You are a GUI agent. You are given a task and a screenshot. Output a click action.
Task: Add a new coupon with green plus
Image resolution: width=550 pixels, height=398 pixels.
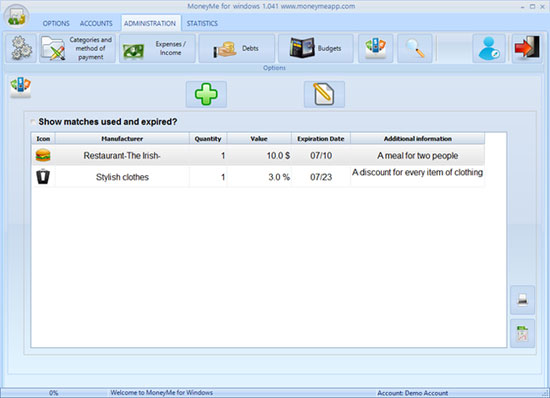coord(206,94)
